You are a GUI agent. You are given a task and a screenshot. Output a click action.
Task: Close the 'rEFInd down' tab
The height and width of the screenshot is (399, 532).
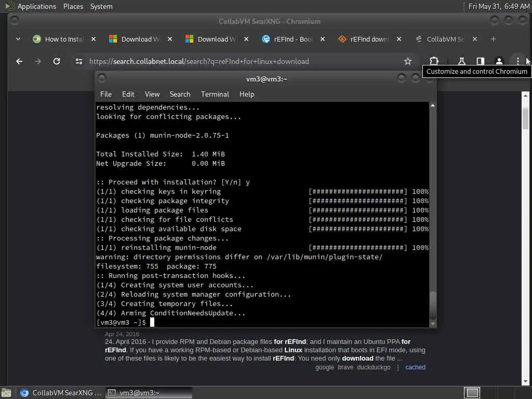pyautogui.click(x=399, y=39)
